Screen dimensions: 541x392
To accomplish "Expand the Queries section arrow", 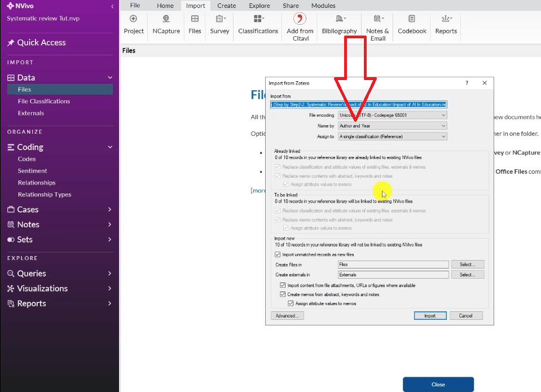I will tap(109, 274).
